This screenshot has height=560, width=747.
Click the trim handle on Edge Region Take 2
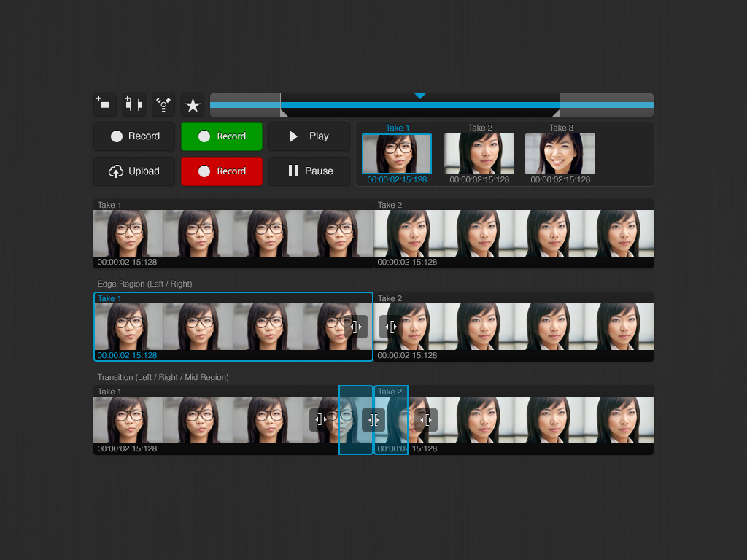pyautogui.click(x=391, y=327)
